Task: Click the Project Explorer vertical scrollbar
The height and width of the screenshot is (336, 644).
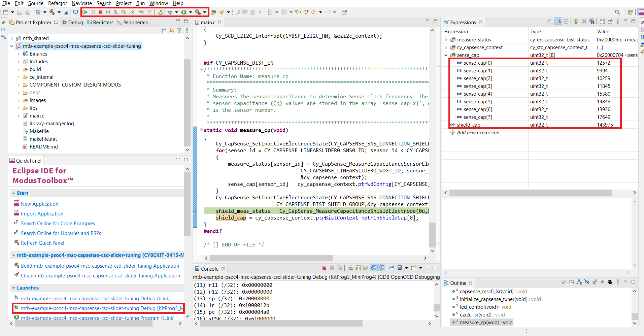Action: click(x=187, y=103)
